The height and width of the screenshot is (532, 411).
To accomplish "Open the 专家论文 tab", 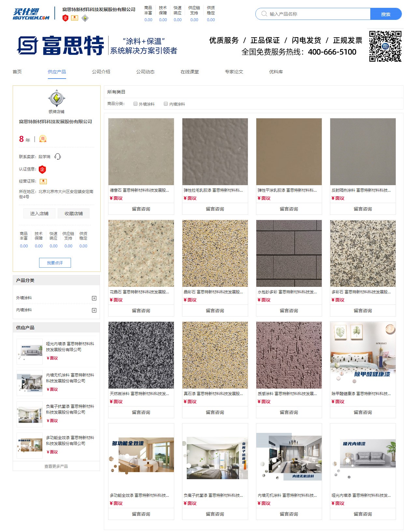I will click(234, 72).
